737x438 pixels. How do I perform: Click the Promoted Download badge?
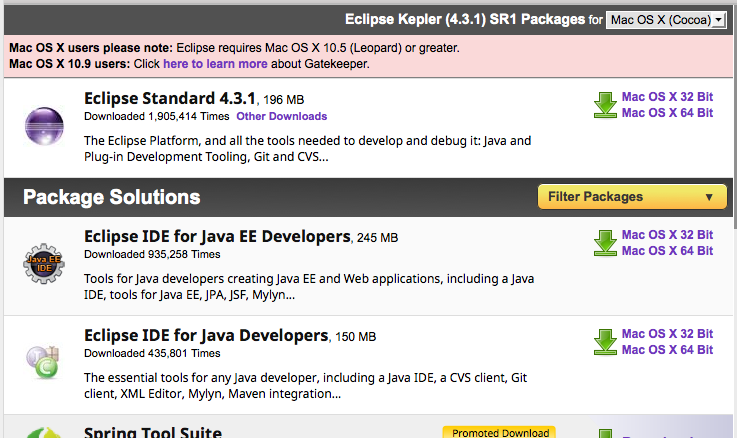(x=499, y=432)
